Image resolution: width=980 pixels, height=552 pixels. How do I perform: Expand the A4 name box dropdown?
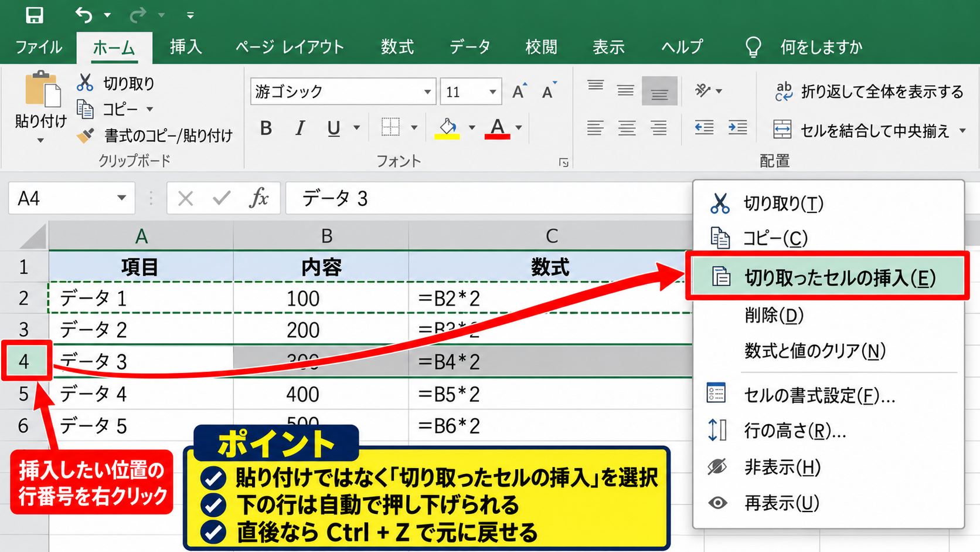121,198
